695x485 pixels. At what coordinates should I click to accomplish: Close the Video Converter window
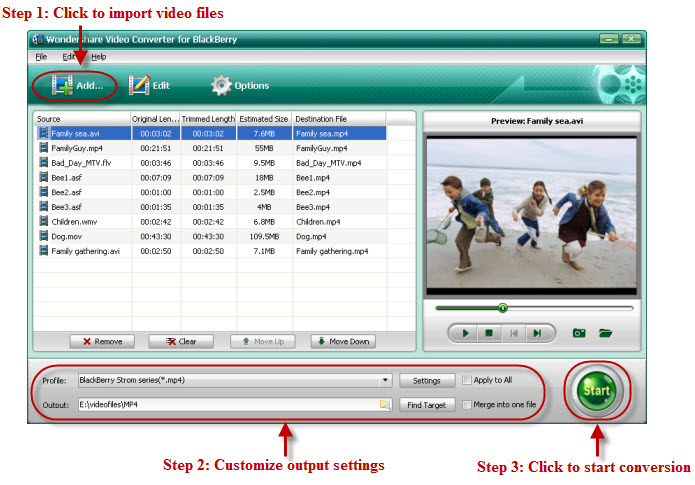[630, 39]
